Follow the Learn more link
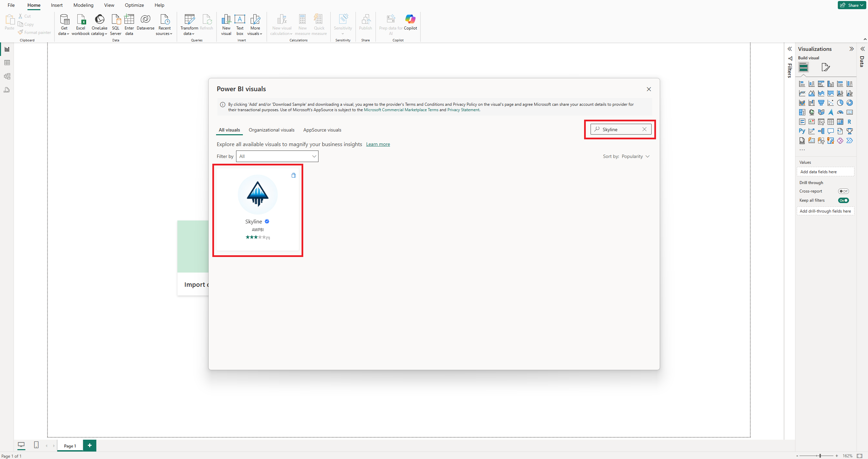This screenshot has width=868, height=459. click(378, 144)
